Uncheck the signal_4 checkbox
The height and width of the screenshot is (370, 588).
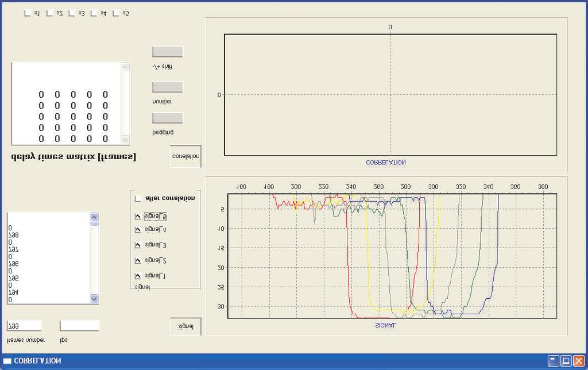click(138, 230)
